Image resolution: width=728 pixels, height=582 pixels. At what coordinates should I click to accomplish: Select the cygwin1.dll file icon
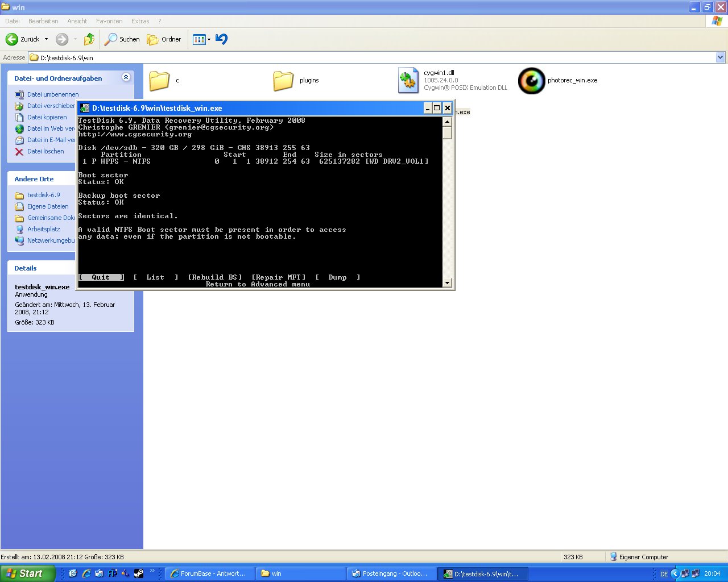408,80
